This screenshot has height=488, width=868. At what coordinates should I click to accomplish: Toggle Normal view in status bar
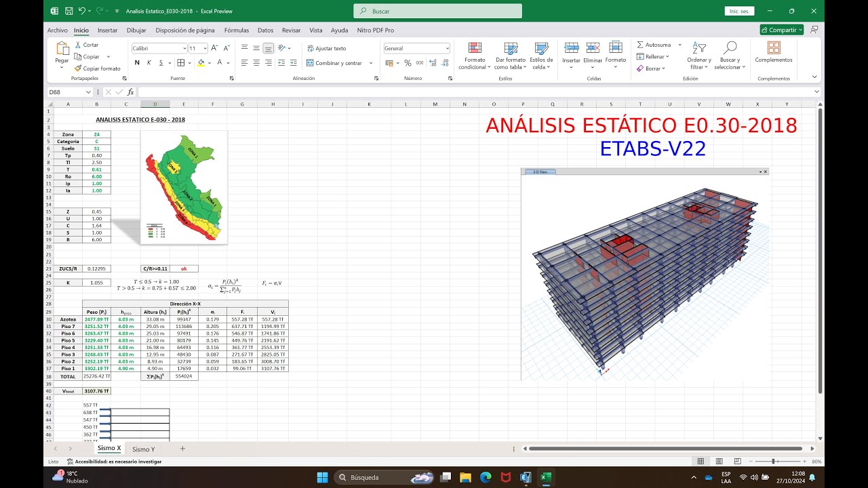(701, 461)
